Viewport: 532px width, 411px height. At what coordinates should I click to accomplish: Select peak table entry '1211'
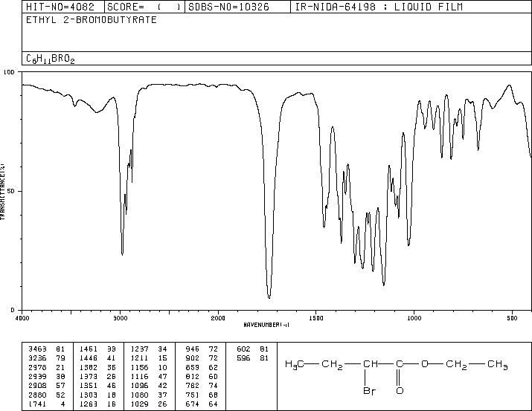(x=139, y=358)
